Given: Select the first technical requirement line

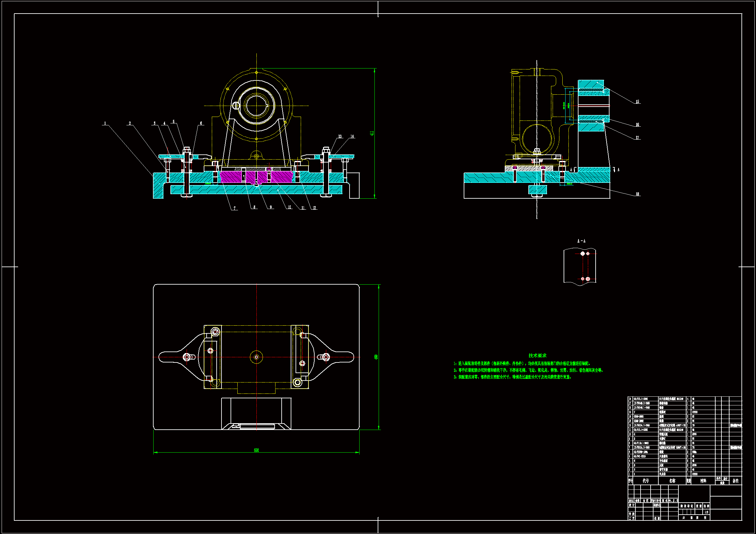Looking at the screenshot, I should [522, 363].
